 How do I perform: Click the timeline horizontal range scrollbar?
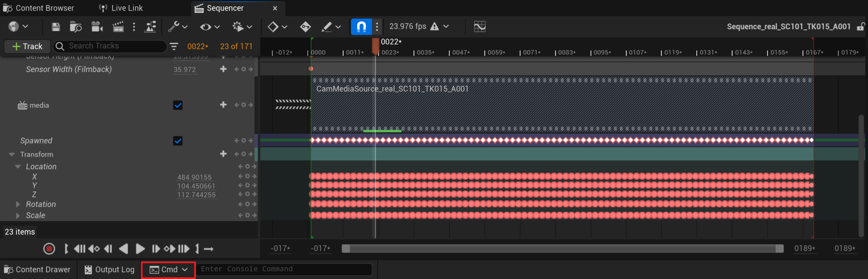[563, 249]
